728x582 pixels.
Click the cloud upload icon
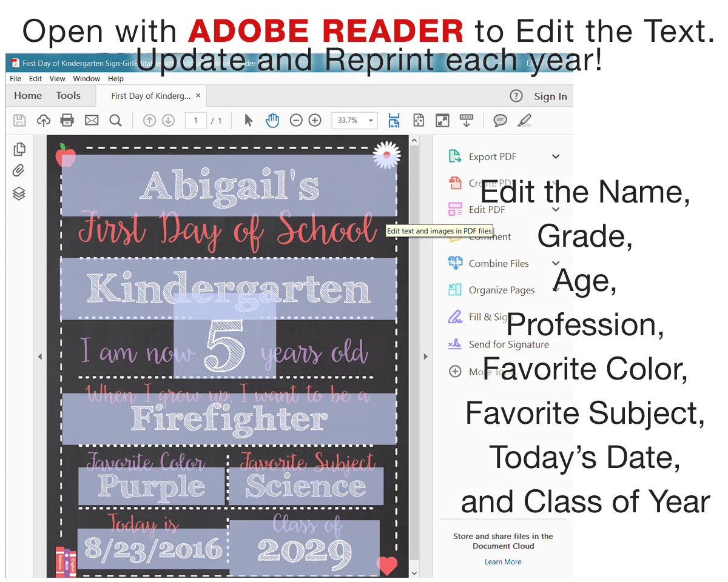44,120
